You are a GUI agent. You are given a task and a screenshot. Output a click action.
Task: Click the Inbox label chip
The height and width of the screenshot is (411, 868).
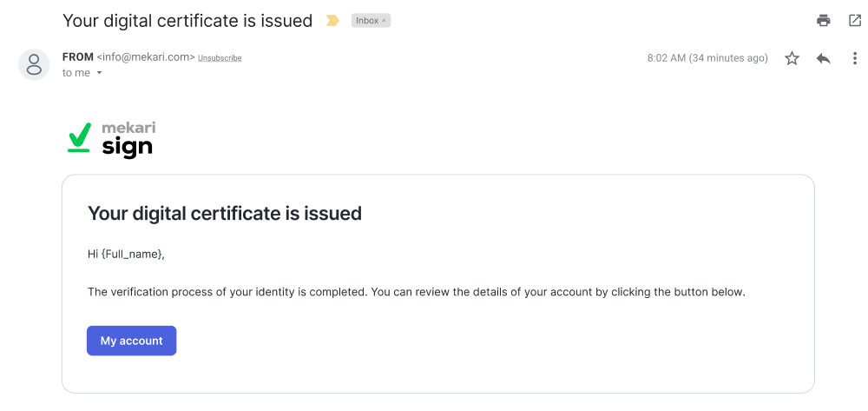[367, 21]
